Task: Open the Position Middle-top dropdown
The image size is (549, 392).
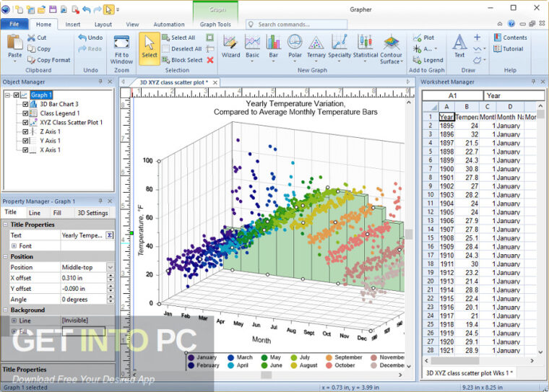Action: pyautogui.click(x=111, y=267)
